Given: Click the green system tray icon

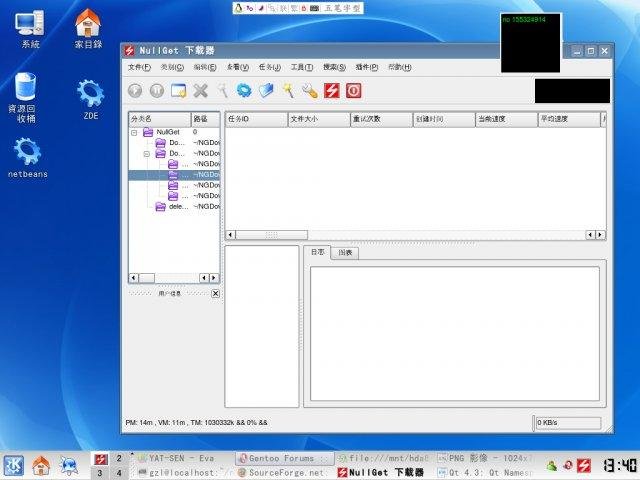Looking at the screenshot, I should coord(552,466).
